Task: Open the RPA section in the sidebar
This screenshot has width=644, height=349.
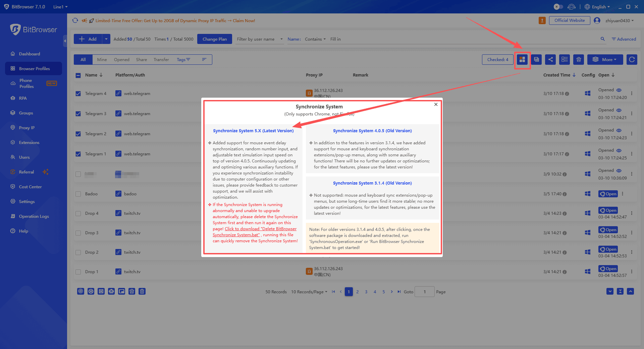Action: coord(23,98)
